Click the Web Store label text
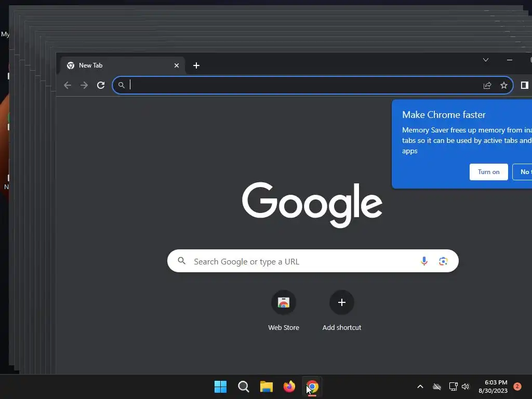 coord(284,327)
